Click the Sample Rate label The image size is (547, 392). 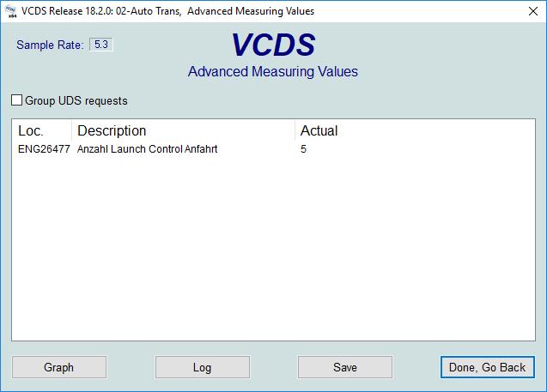click(50, 45)
